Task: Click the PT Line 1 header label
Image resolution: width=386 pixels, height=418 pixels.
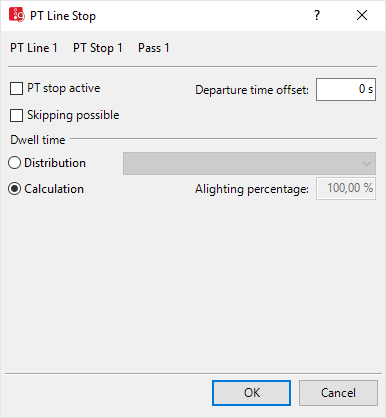Action: [34, 48]
